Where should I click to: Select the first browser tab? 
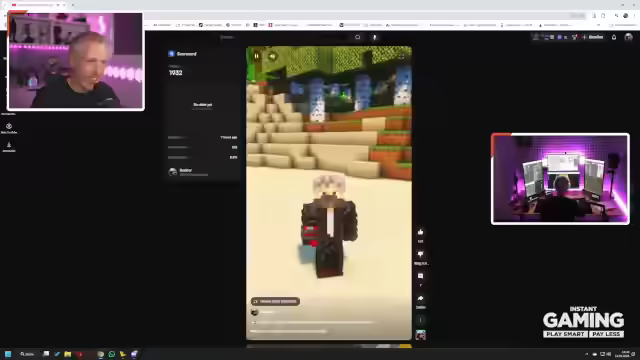click(37, 5)
